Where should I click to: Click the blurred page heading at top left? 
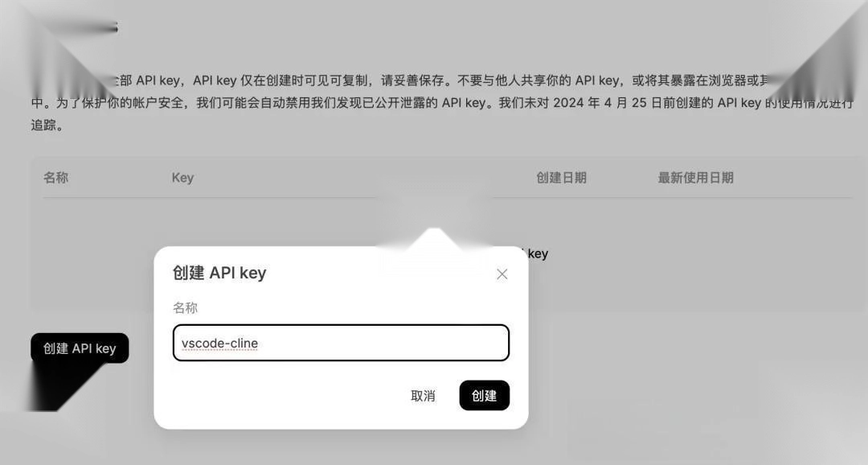83,27
